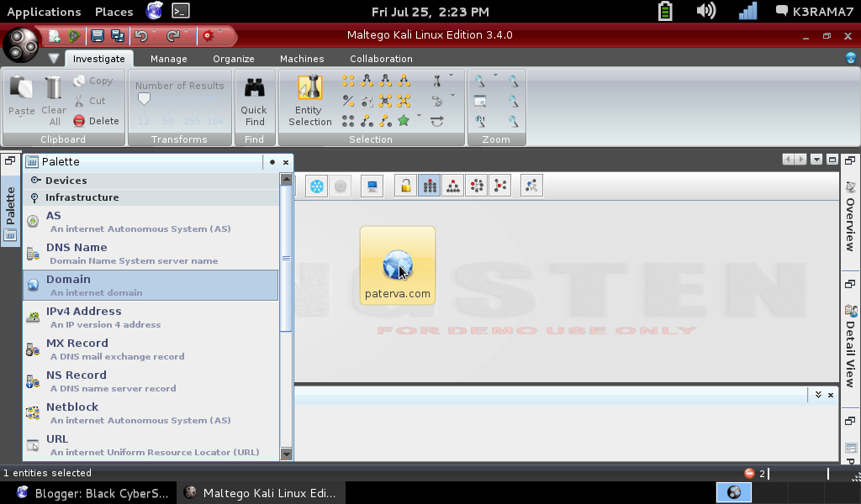861x504 pixels.
Task: Collapse the ribbon with the triangle arrow
Action: (53, 58)
